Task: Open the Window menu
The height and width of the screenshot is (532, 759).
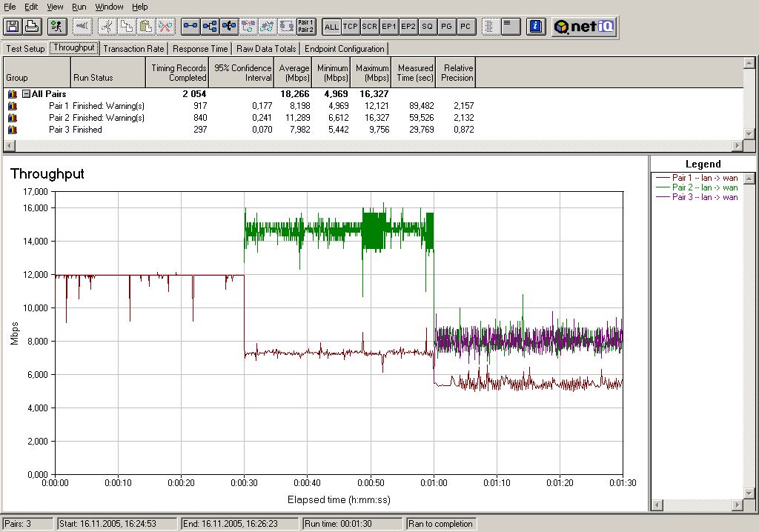Action: pos(109,7)
